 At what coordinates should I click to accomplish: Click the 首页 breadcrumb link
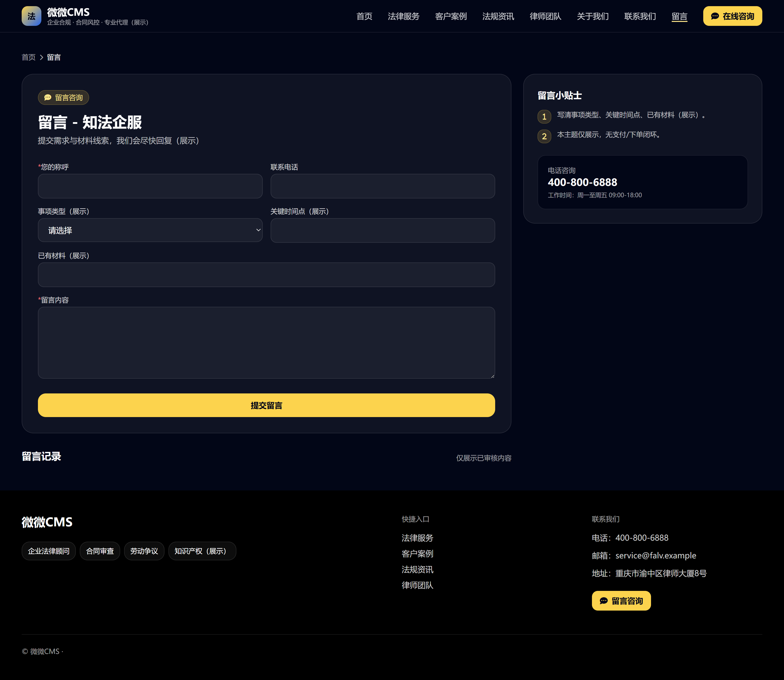29,57
